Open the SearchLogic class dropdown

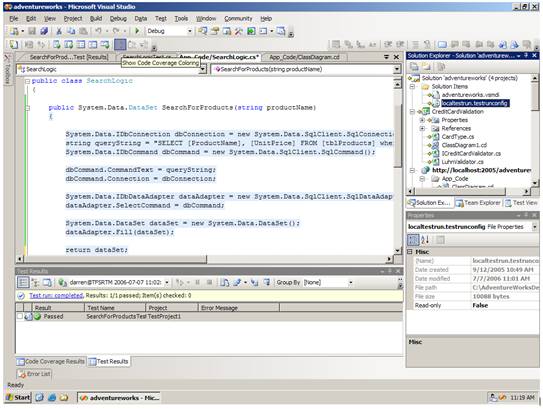[203, 70]
